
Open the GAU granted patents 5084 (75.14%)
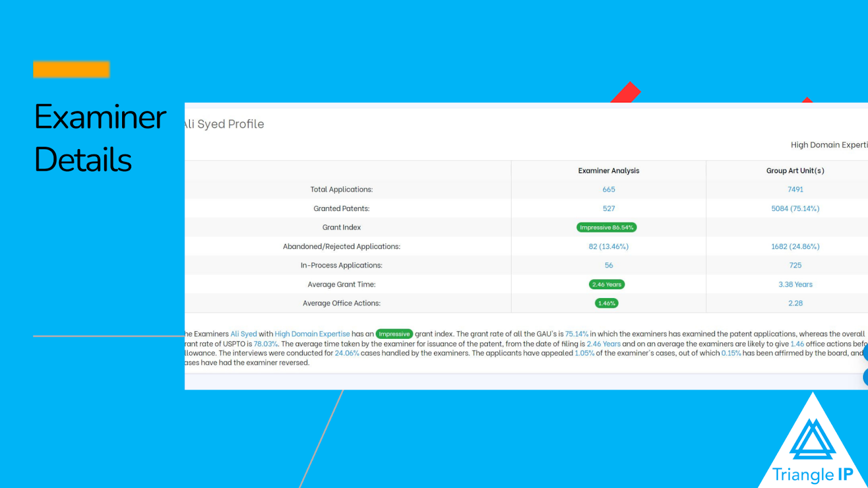pyautogui.click(x=795, y=208)
